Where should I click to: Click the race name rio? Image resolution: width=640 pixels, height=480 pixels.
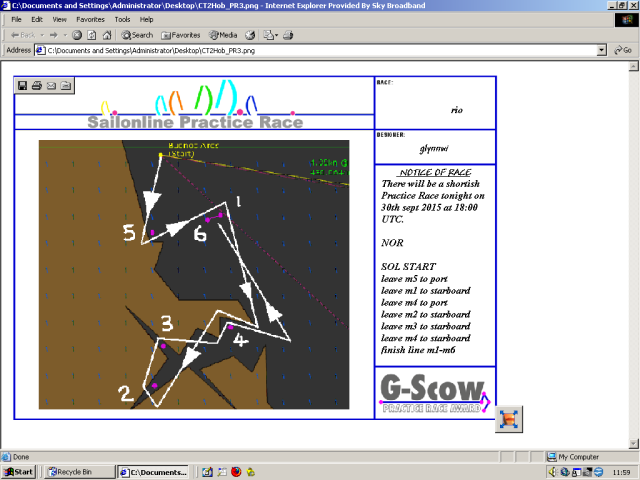(x=457, y=110)
